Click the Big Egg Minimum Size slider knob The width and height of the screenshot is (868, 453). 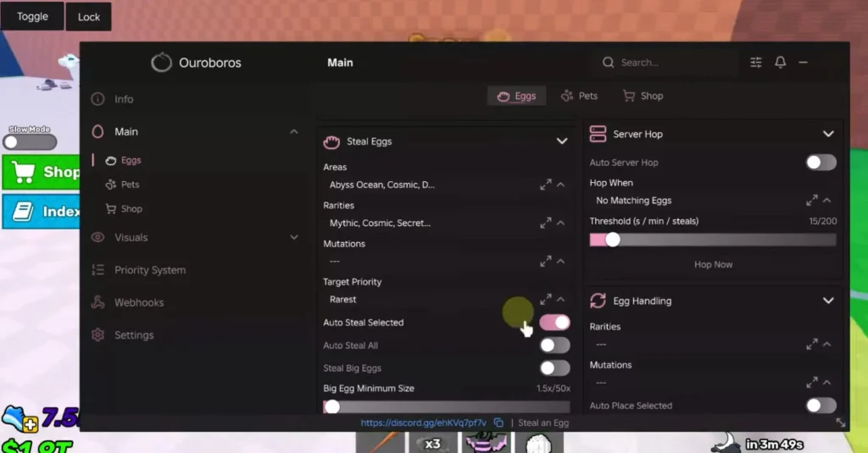pos(332,406)
